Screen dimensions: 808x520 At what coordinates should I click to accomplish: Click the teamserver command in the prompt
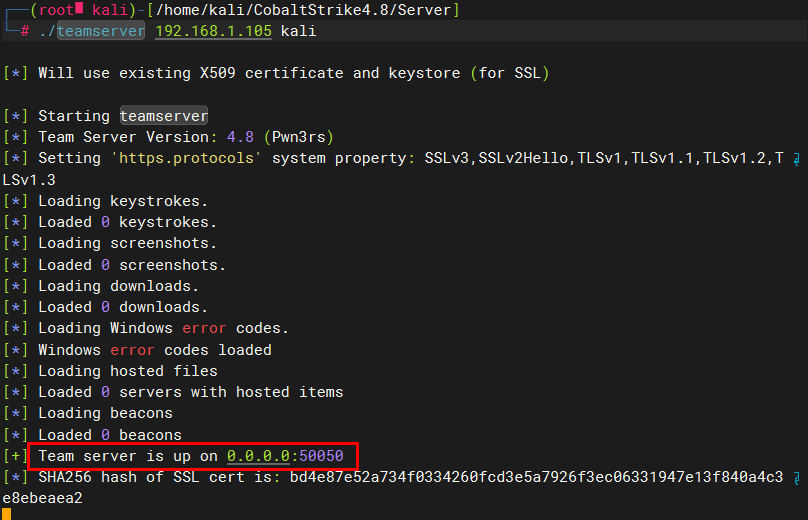[x=101, y=31]
